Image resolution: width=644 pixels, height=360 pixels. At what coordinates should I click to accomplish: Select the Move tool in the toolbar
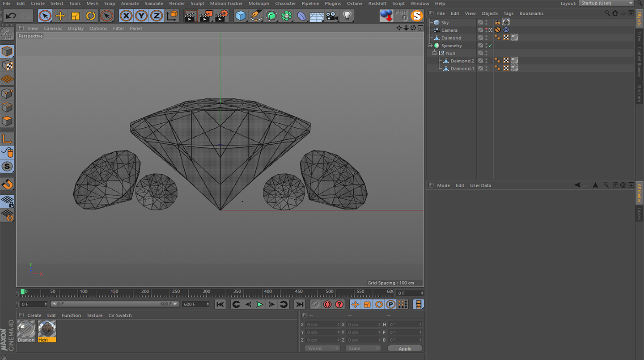61,16
